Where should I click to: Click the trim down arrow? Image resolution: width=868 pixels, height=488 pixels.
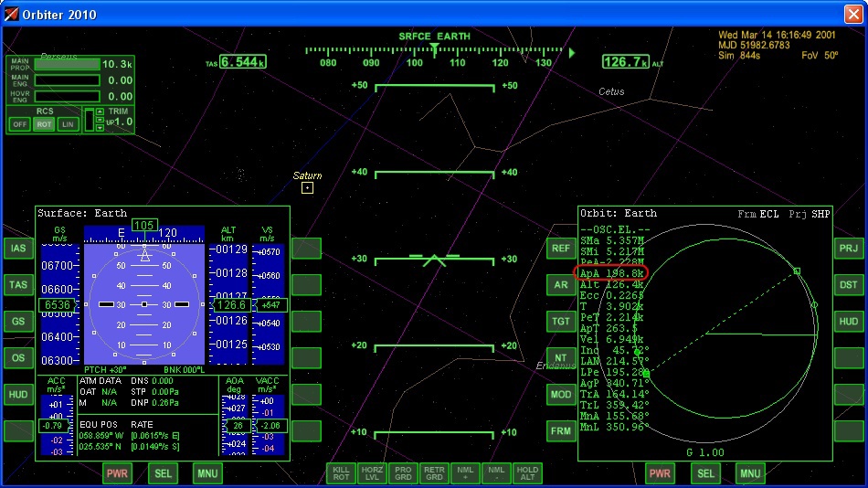click(100, 128)
